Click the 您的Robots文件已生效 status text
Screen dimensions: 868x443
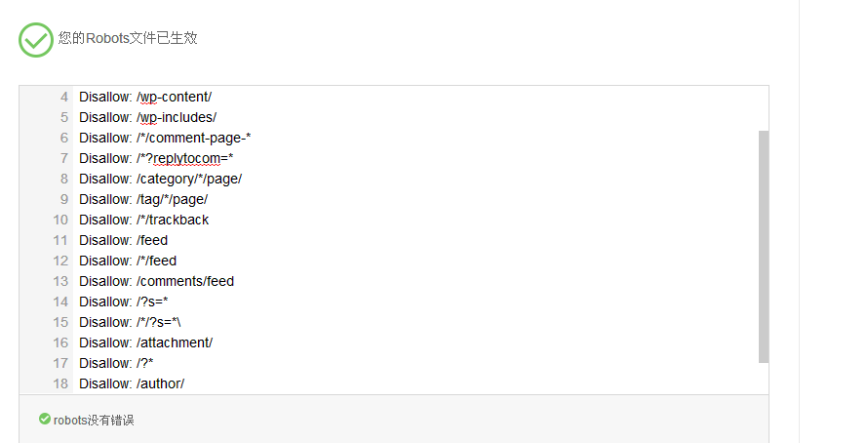coord(128,38)
